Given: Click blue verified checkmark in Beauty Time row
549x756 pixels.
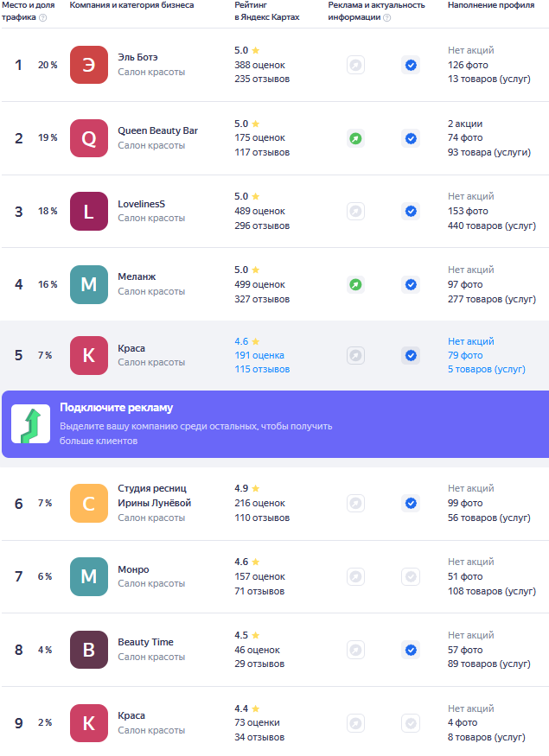Looking at the screenshot, I should tap(411, 650).
